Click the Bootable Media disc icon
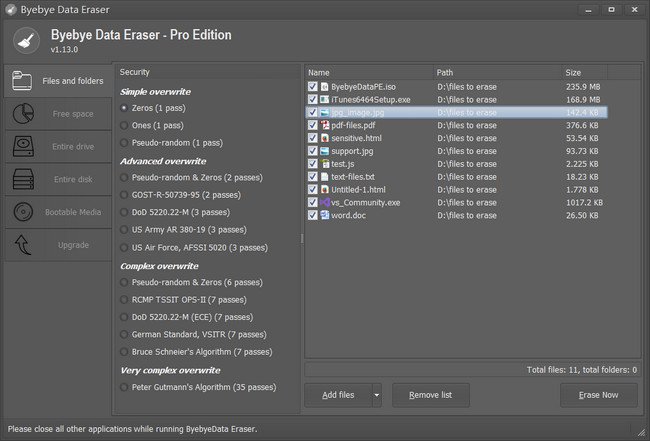 pos(23,212)
